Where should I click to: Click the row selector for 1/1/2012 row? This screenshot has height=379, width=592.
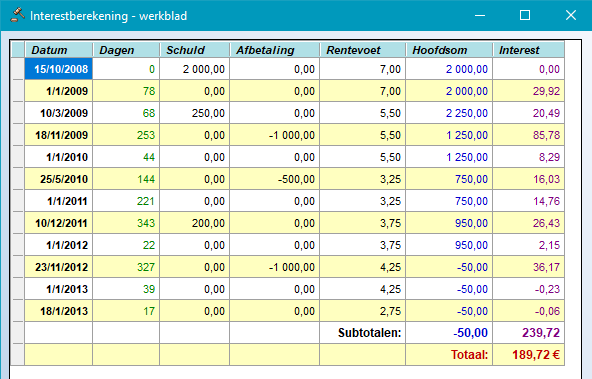click(x=18, y=245)
